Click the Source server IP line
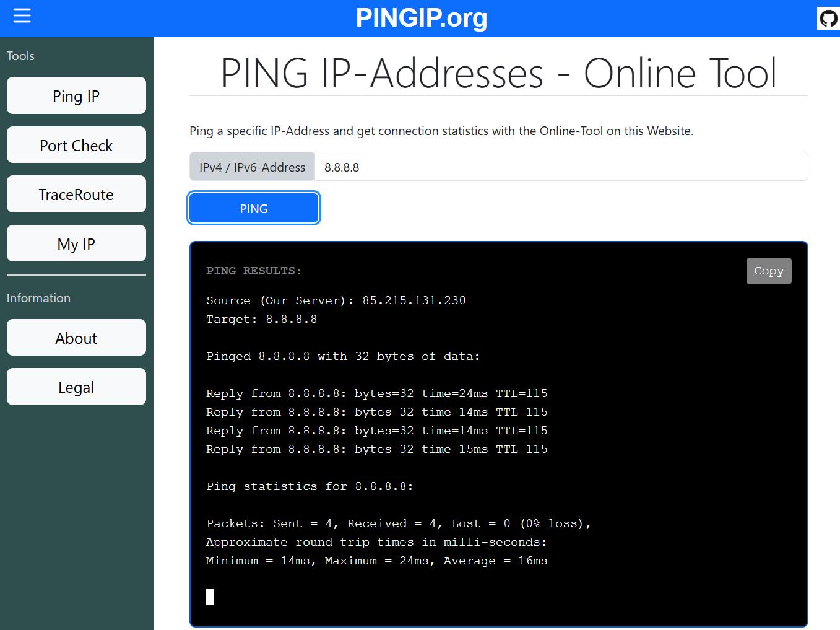 point(336,300)
